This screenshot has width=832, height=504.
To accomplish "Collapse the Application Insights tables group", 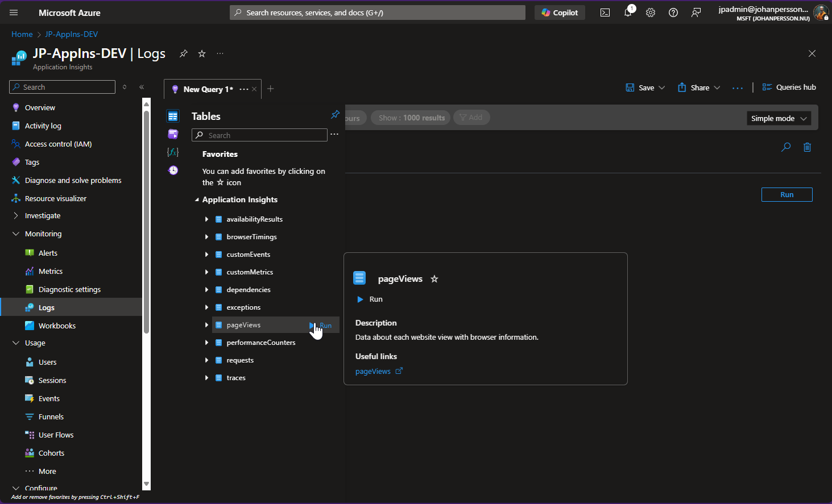I will point(197,200).
